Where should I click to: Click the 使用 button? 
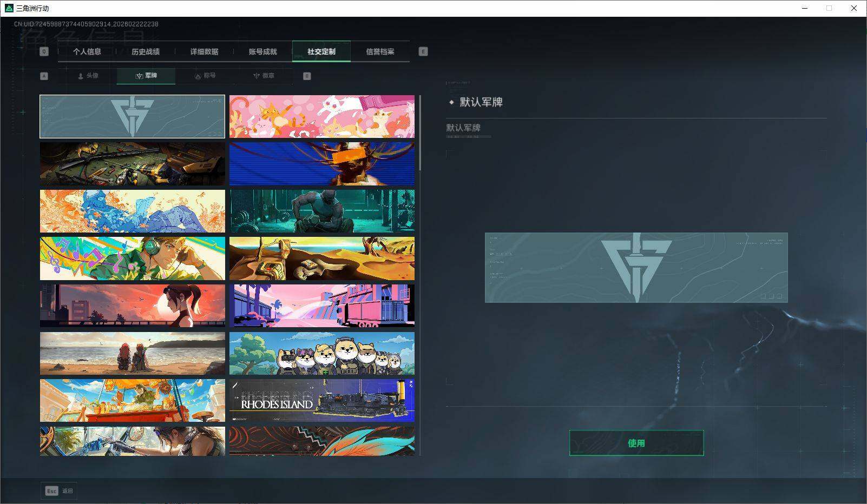pos(636,443)
